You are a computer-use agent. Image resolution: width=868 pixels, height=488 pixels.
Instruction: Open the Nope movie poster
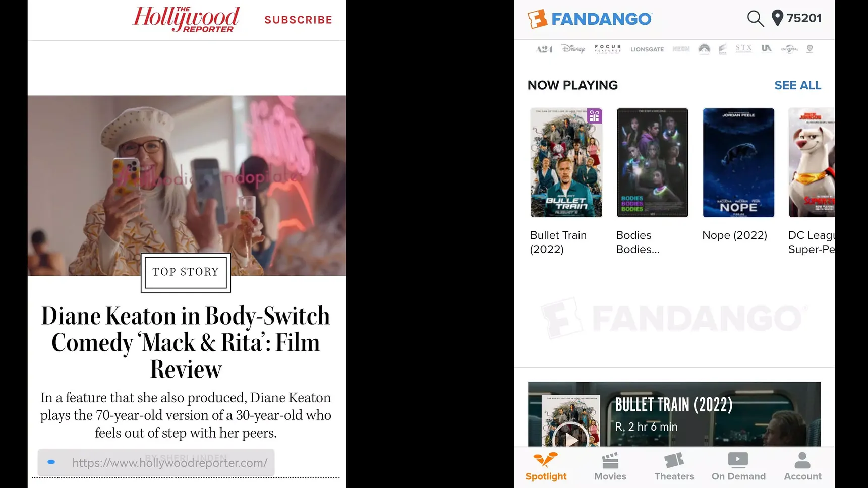click(x=738, y=163)
